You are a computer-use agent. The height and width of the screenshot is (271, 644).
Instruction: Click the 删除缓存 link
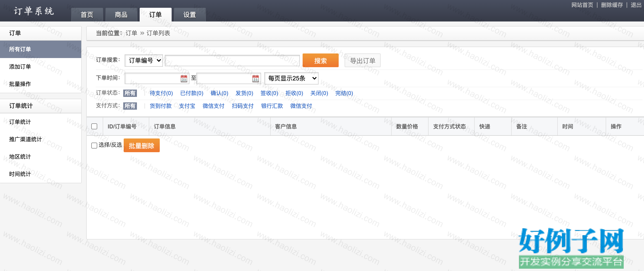612,5
